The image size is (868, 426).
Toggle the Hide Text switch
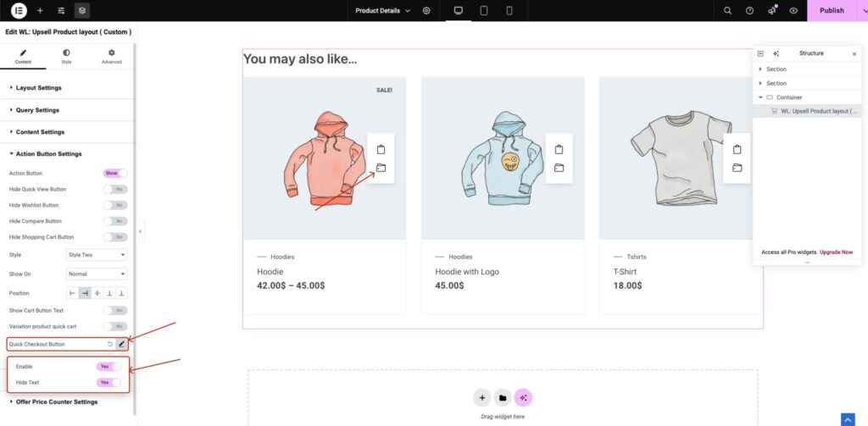pos(108,382)
